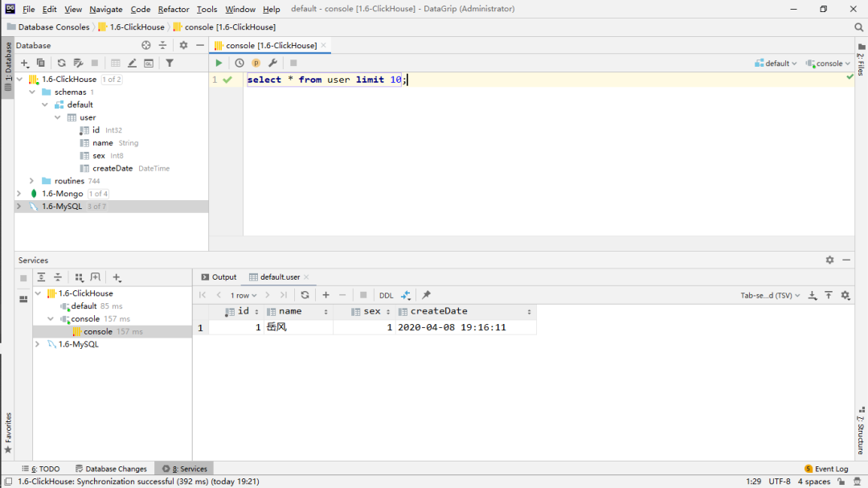The height and width of the screenshot is (488, 868).
Task: Pin the result tab icon
Action: [426, 295]
